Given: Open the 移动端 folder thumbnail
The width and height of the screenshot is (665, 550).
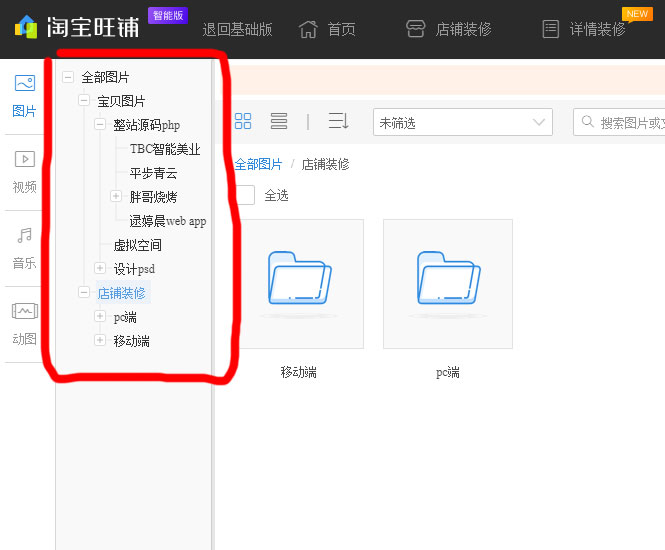Looking at the screenshot, I should click(x=299, y=284).
